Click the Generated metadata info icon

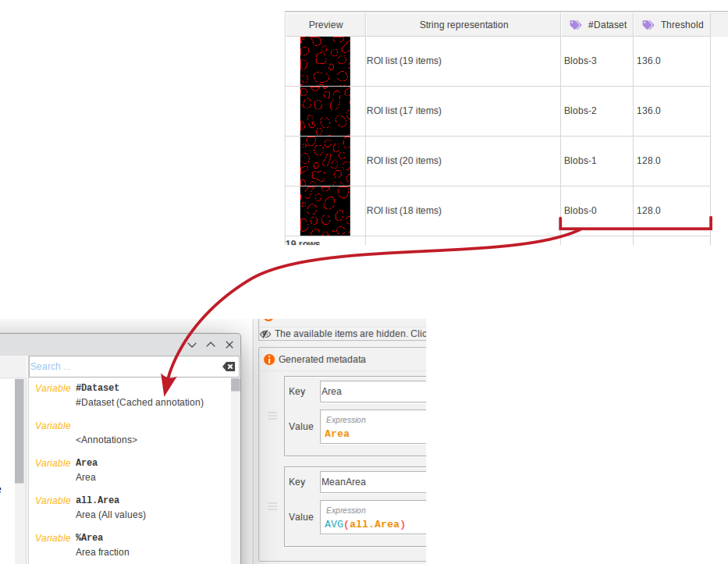pyautogui.click(x=269, y=360)
